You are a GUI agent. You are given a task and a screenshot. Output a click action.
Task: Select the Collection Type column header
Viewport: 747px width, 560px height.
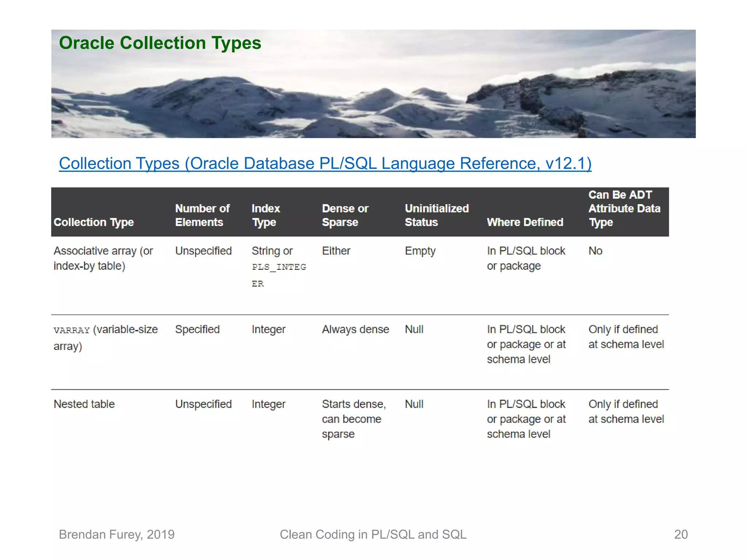94,222
